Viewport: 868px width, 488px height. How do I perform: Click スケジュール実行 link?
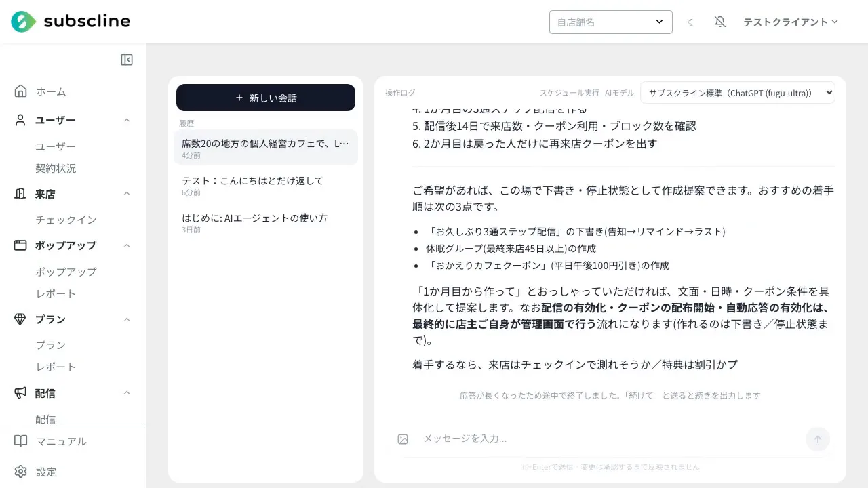(x=570, y=93)
